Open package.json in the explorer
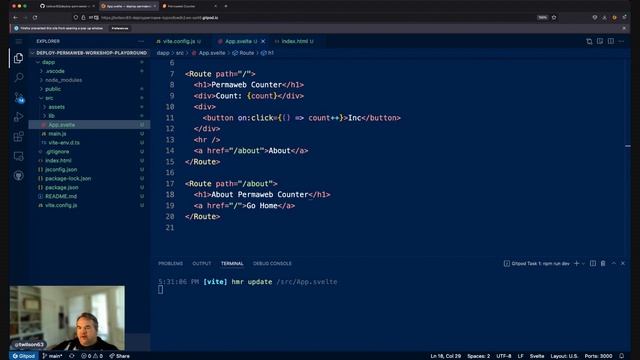This screenshot has height=360, width=640. coord(89,187)
